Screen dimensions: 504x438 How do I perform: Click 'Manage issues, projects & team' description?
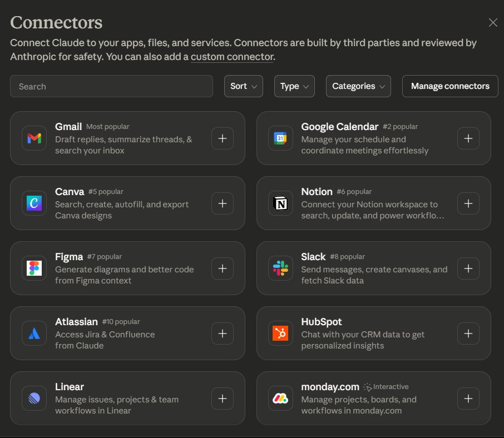click(x=117, y=405)
